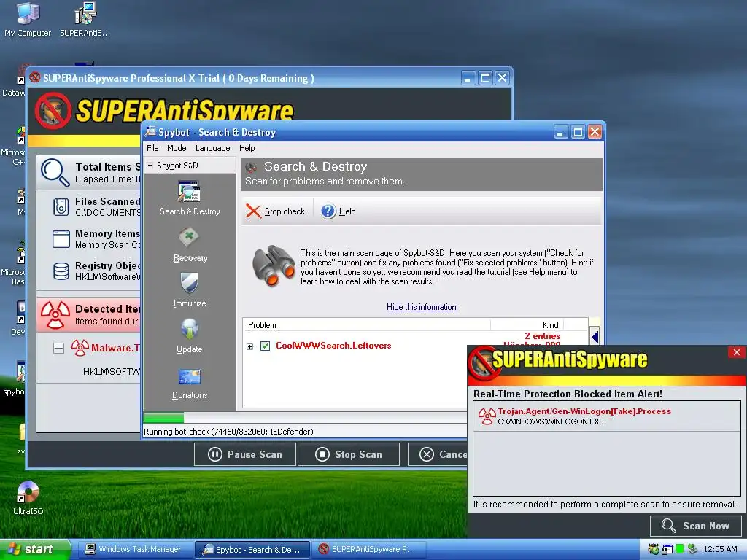The width and height of the screenshot is (747, 560).
Task: Click the SUPERAntiSpyware bug tray icon
Action: tap(654, 549)
